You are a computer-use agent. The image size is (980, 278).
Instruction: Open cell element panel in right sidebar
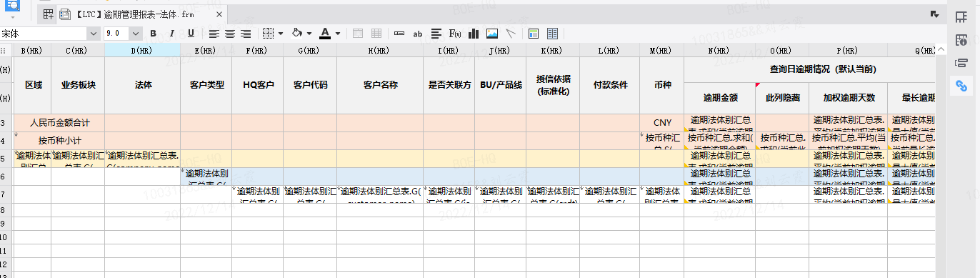pos(961,16)
